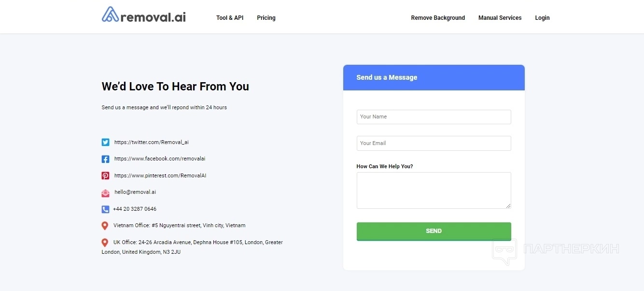Click the hello@removal.ai email address
Image resolution: width=644 pixels, height=291 pixels.
pyautogui.click(x=135, y=192)
